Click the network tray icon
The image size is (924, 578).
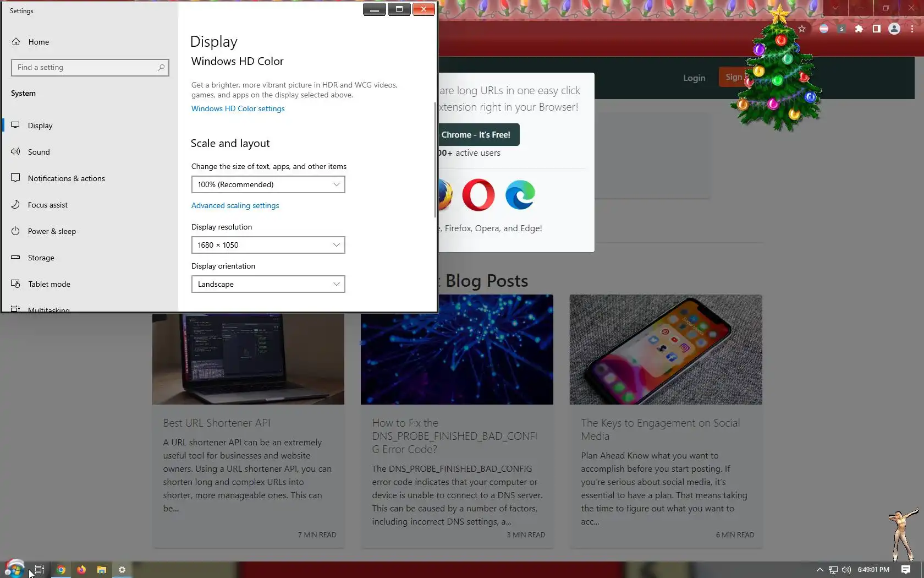coord(833,570)
